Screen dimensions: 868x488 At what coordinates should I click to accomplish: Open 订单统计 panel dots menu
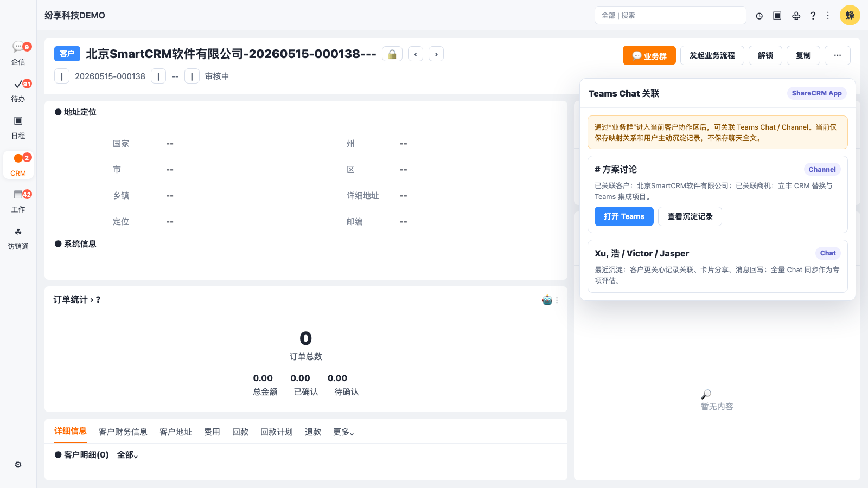(557, 300)
